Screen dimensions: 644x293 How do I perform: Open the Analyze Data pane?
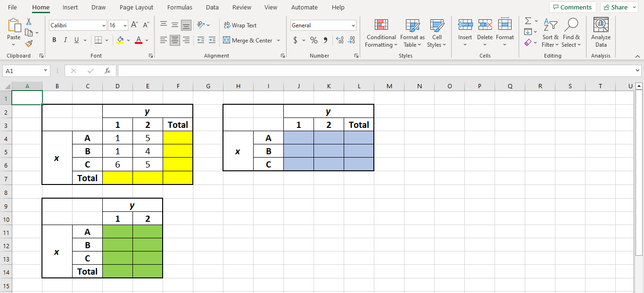coord(601,33)
